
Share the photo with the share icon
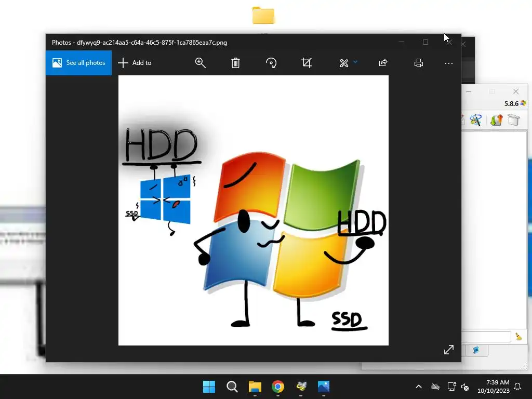(x=383, y=63)
